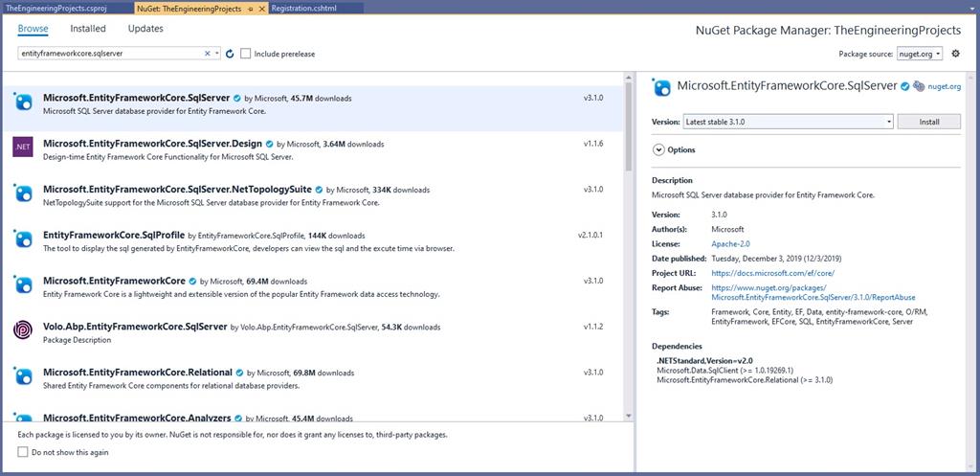
Task: Check Do not show this again
Action: pyautogui.click(x=23, y=452)
